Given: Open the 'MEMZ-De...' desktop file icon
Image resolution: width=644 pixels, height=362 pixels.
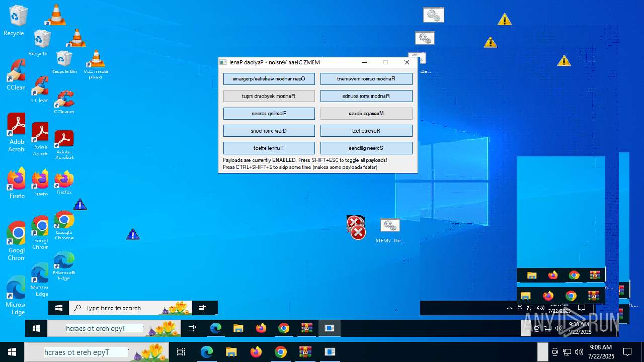Looking at the screenshot, I should pyautogui.click(x=390, y=231).
